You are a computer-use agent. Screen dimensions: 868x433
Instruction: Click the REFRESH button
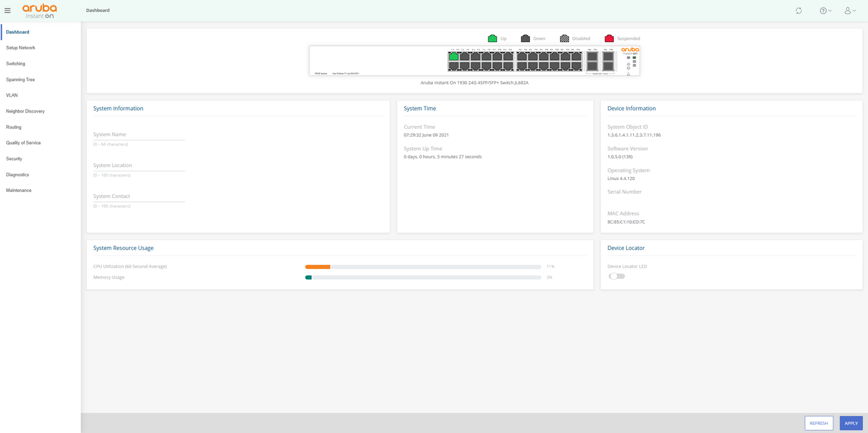[x=819, y=423]
